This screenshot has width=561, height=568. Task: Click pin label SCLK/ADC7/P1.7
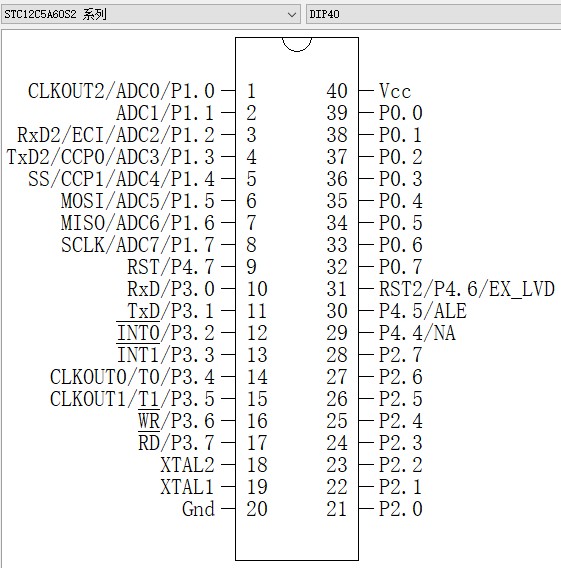point(138,245)
